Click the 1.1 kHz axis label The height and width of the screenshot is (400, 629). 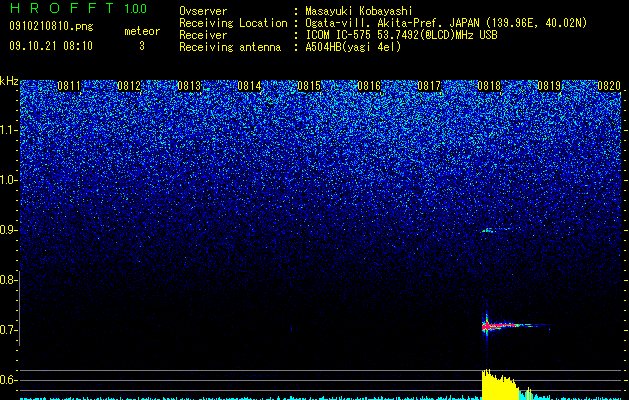(x=9, y=130)
